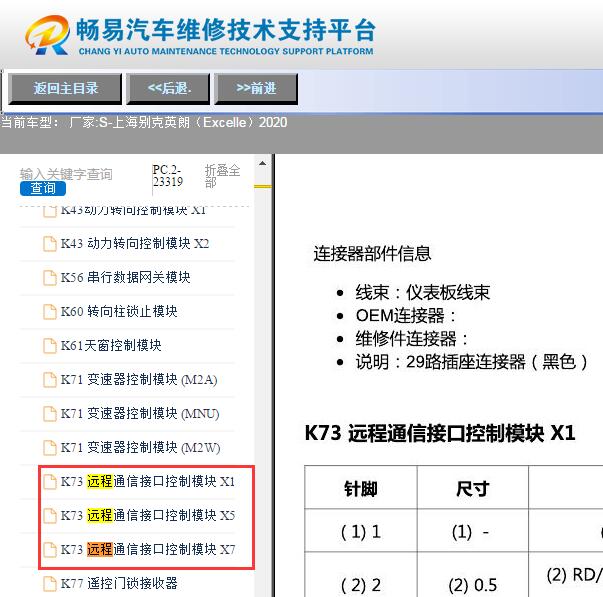The width and height of the screenshot is (603, 597).
Task: Open K73 远程通信接口控制模块 X7 entry
Action: pos(148,549)
